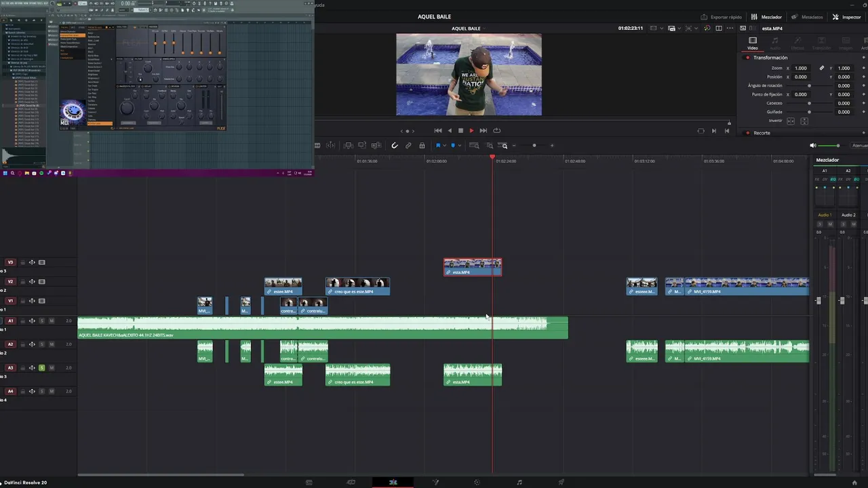Toggle the zoom link chain icon
The height and width of the screenshot is (488, 868).
coord(822,68)
